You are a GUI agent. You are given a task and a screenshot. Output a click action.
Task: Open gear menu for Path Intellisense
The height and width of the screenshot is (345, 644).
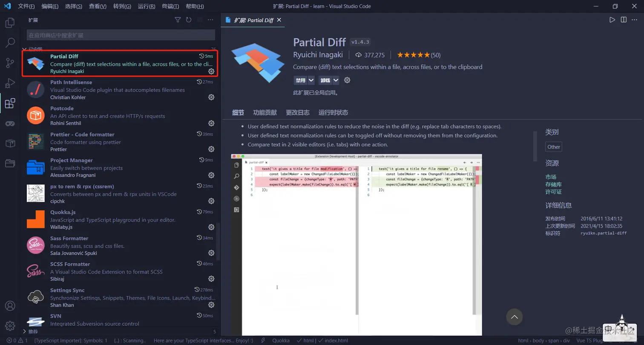click(x=211, y=97)
